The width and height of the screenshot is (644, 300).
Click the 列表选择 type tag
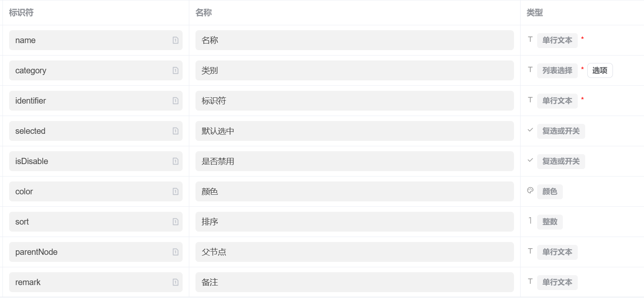557,71
